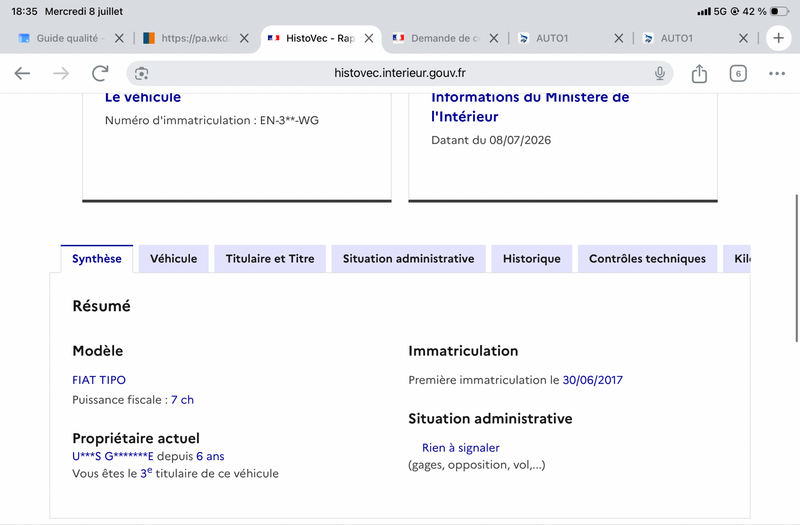The width and height of the screenshot is (800, 525).
Task: Show open tabs counter button
Action: click(x=738, y=73)
